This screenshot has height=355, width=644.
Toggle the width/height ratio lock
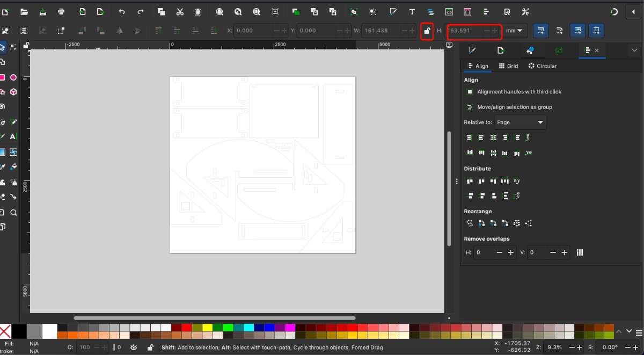click(427, 31)
